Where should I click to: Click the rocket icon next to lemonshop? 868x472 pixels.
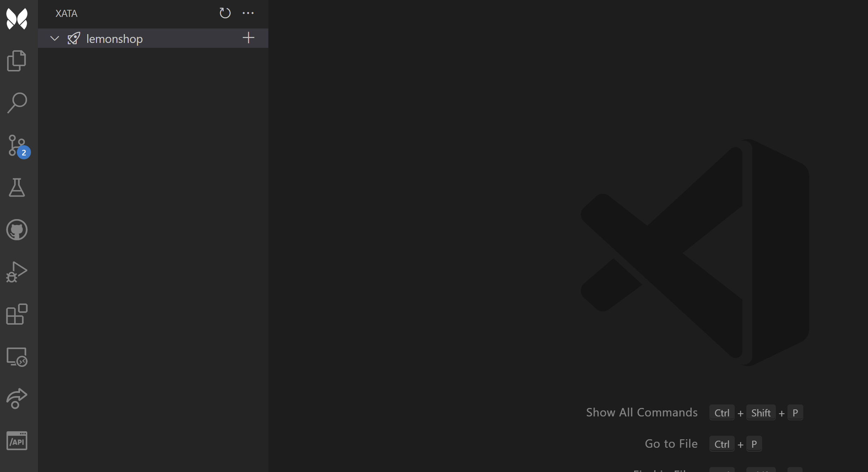pos(74,38)
